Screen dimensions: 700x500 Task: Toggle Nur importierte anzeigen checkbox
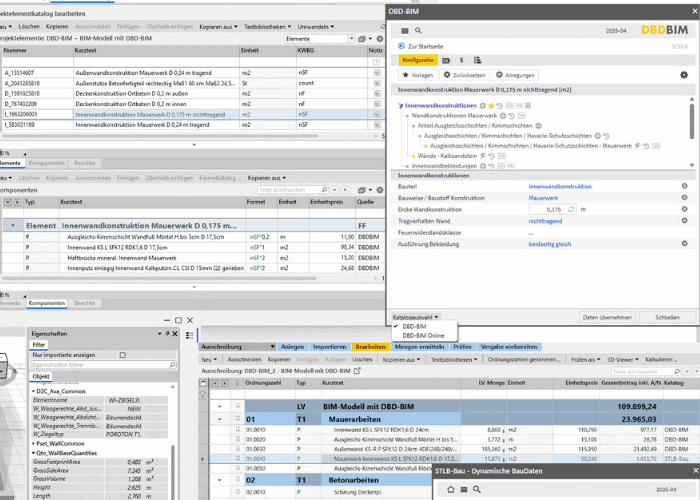point(123,355)
